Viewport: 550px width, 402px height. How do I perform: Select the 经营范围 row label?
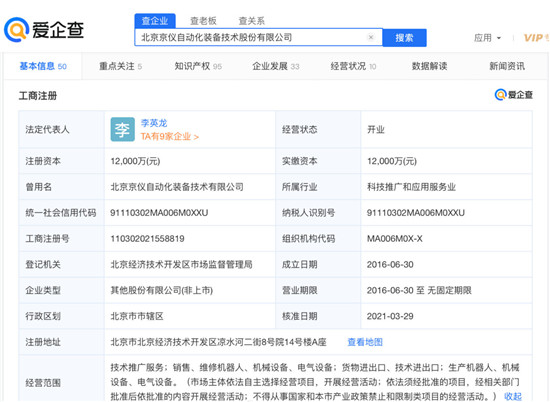coord(43,382)
